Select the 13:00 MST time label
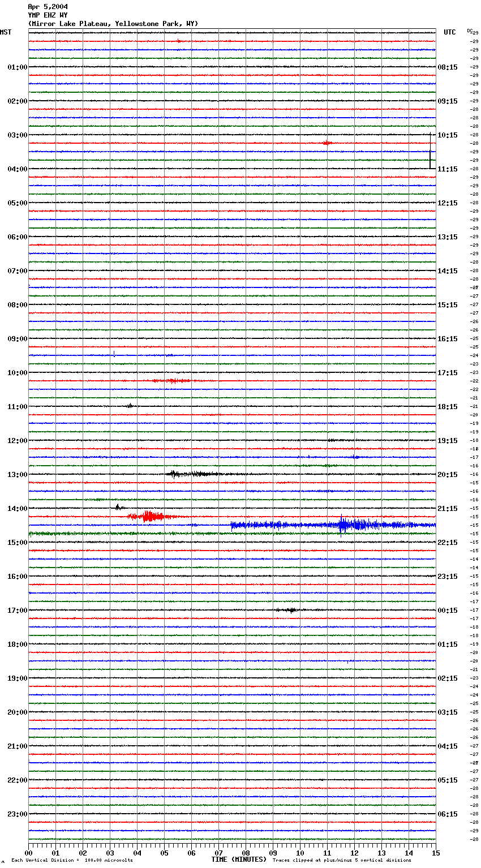Image resolution: width=481 pixels, height=868 pixels. point(18,475)
